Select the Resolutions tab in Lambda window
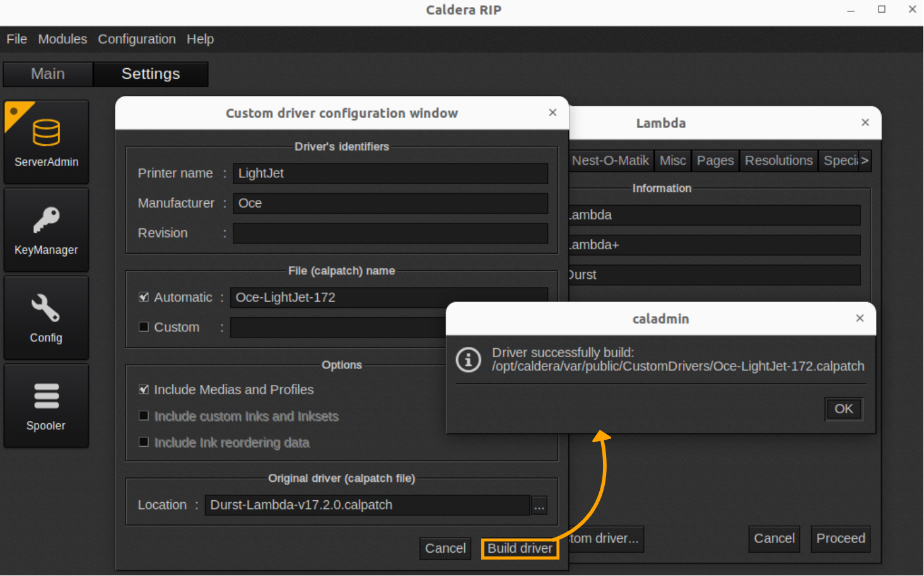The width and height of the screenshot is (924, 576). [x=778, y=160]
